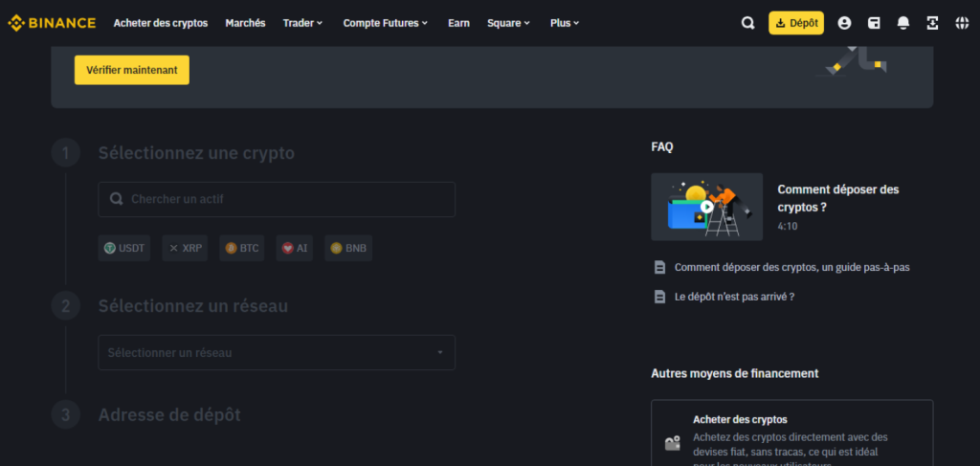This screenshot has height=466, width=980.
Task: Open the Acheter des cryptos funding card
Action: [x=791, y=433]
